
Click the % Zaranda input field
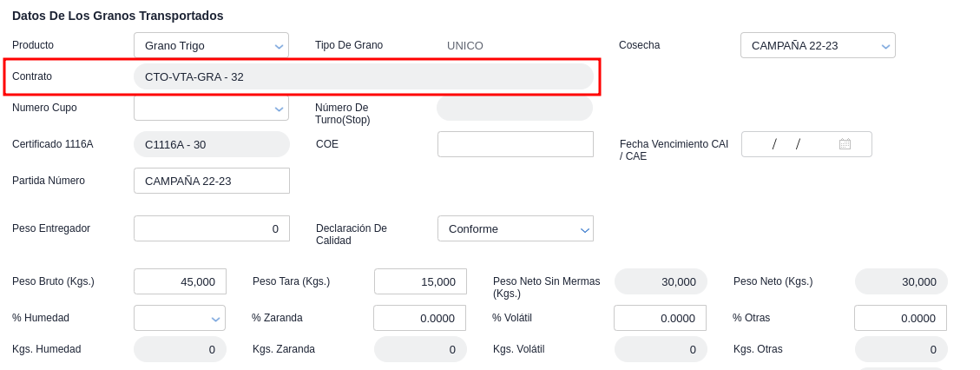click(419, 318)
